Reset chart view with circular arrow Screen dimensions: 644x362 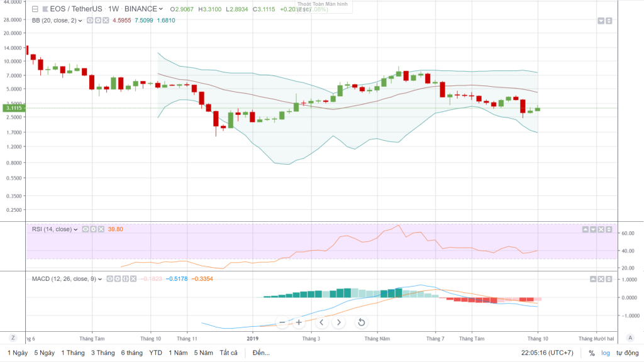(x=362, y=322)
